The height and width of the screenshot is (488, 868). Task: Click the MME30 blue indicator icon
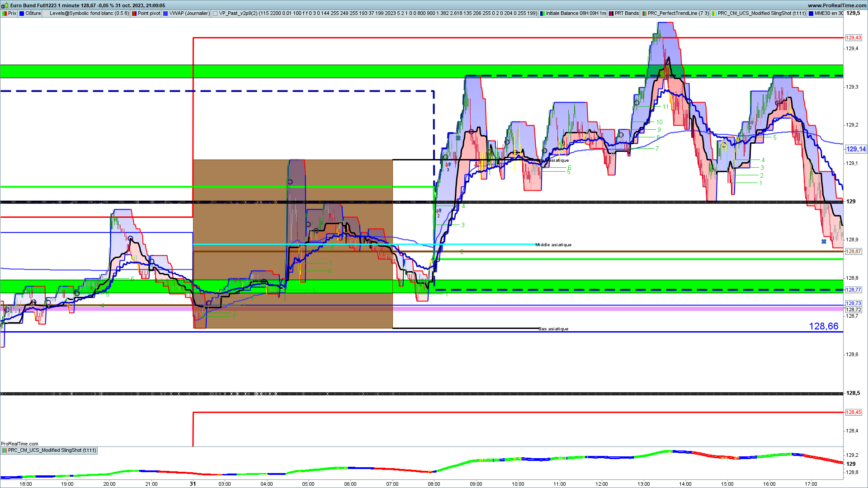(811, 14)
